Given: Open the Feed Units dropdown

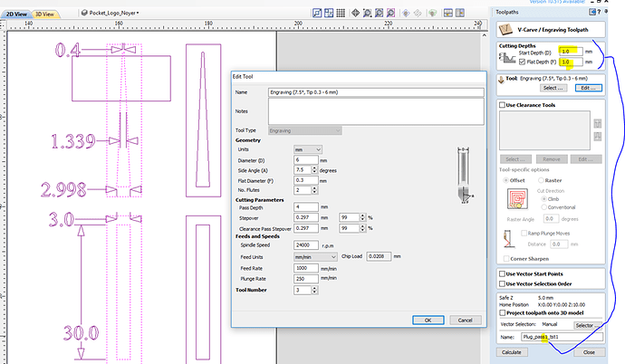Looking at the screenshot, I should 315,257.
